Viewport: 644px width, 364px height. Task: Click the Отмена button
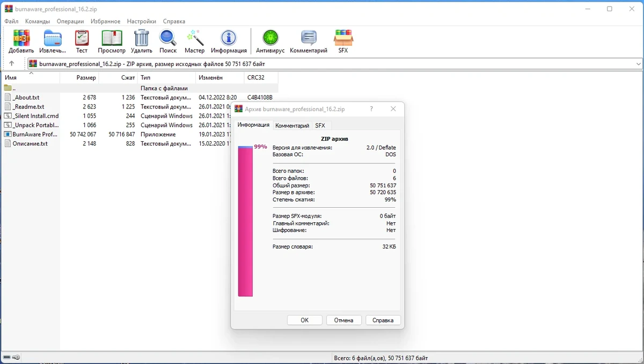[343, 320]
